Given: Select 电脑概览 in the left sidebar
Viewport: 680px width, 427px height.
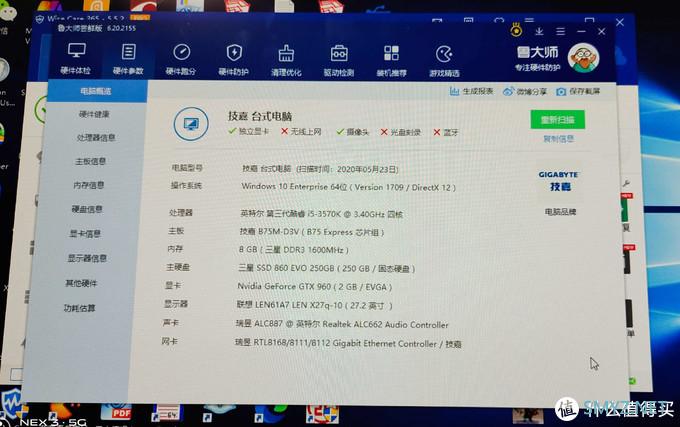Looking at the screenshot, I should [97, 91].
